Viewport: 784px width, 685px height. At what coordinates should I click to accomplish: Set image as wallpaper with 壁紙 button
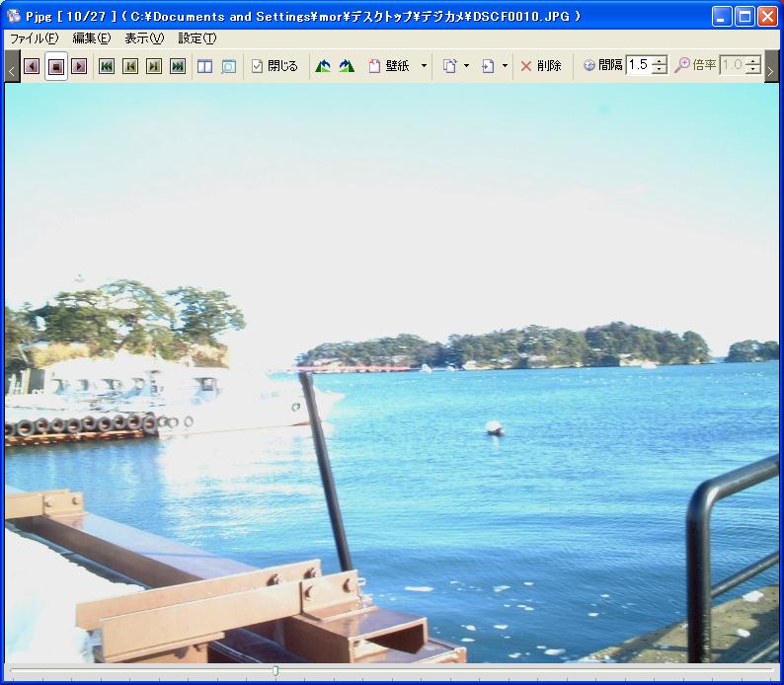[389, 66]
